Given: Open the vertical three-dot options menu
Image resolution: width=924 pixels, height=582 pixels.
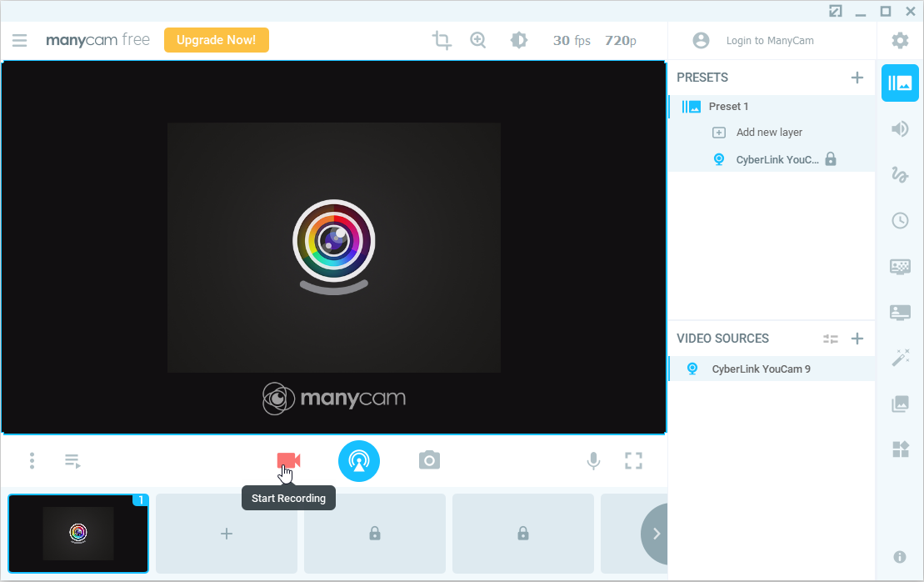Looking at the screenshot, I should pos(32,460).
